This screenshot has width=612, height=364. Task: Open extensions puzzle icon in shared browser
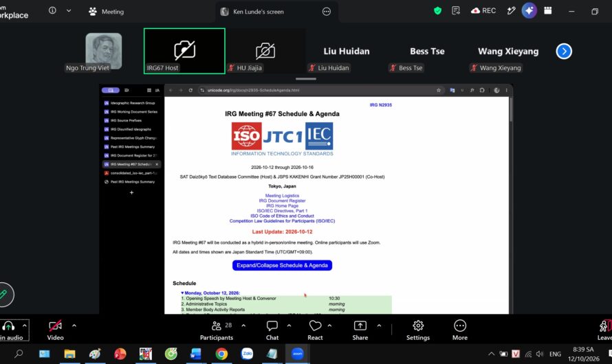click(482, 90)
